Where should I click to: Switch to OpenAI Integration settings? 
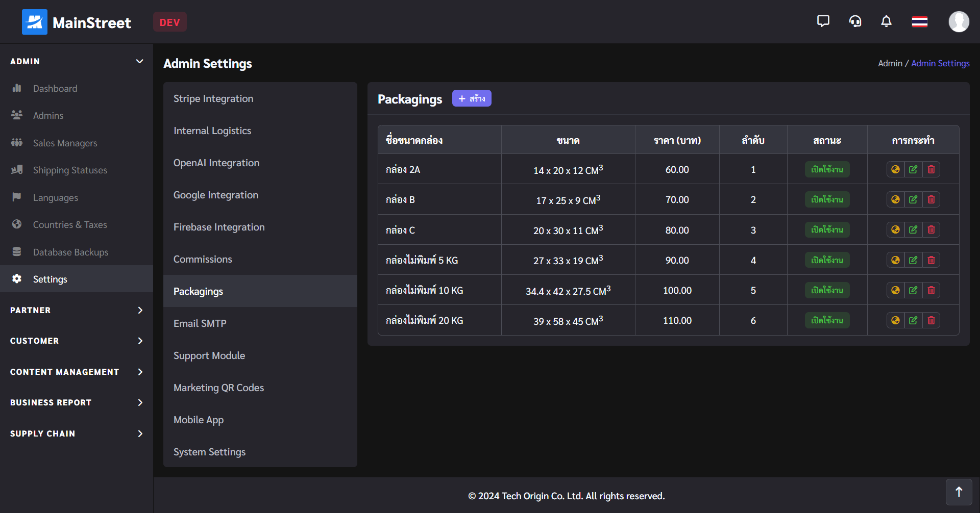click(x=260, y=163)
